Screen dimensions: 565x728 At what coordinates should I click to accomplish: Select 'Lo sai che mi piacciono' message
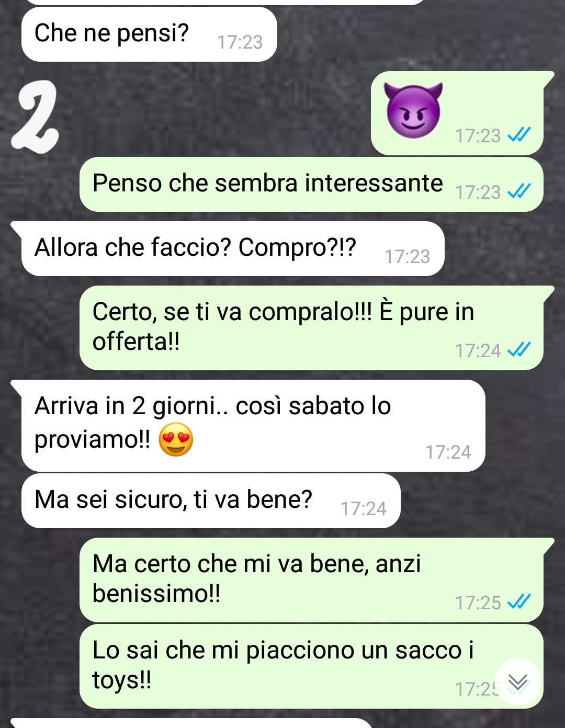pyautogui.click(x=311, y=666)
